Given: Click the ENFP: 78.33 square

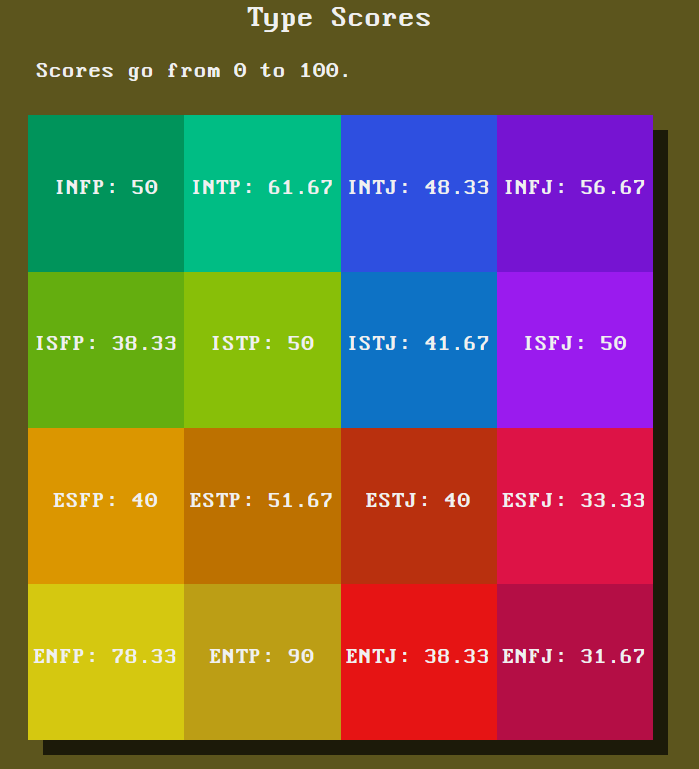Looking at the screenshot, I should pyautogui.click(x=106, y=662).
